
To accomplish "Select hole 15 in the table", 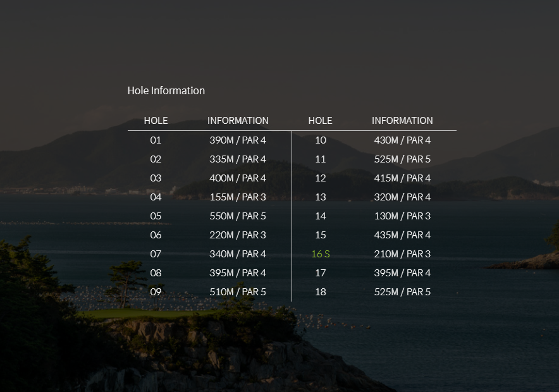I will click(x=321, y=235).
